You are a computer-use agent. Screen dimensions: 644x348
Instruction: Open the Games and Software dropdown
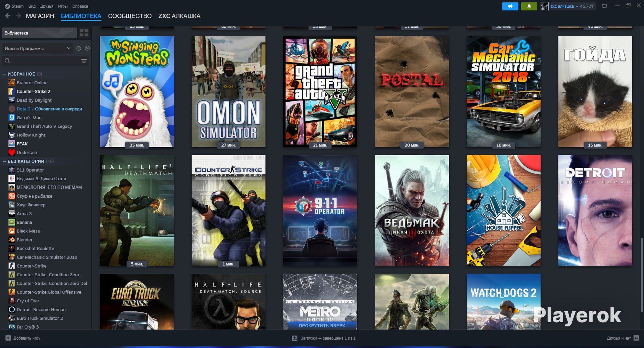[38, 48]
